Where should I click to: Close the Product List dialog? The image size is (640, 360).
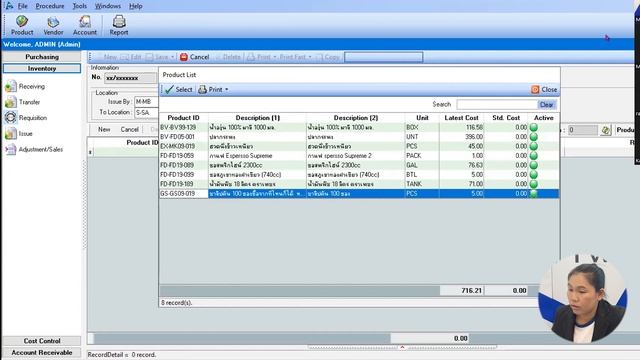point(544,89)
